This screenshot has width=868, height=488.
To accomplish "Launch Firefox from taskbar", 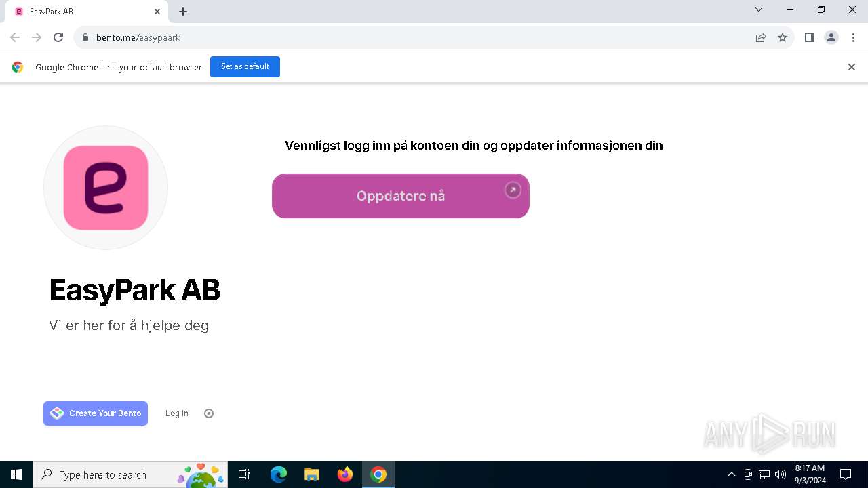I will click(x=345, y=474).
